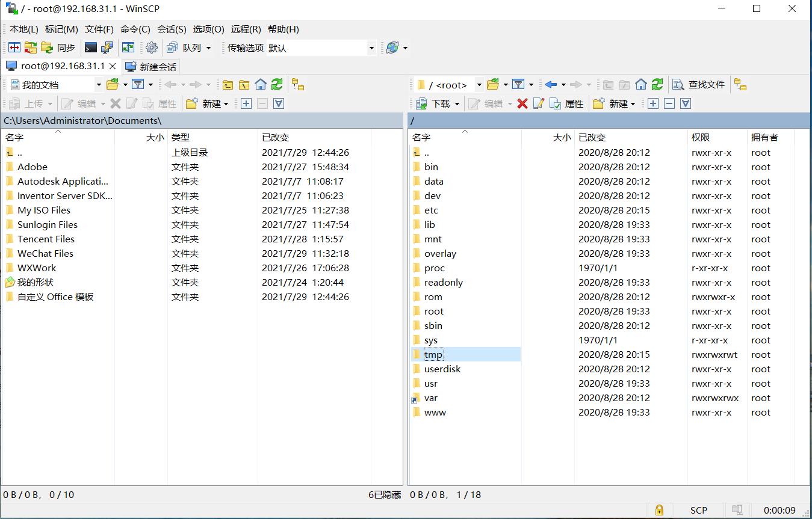Screen dimensions: 812x519
Task: Open WinSCP preferences gear icon
Action: coord(152,47)
